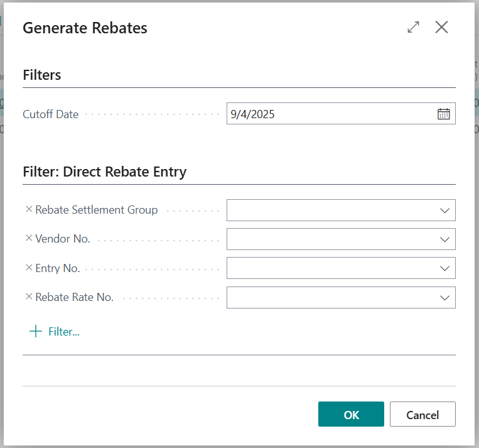Expand the Generate Rebates dialog to full size
Screen dimensions: 479x448
point(413,28)
